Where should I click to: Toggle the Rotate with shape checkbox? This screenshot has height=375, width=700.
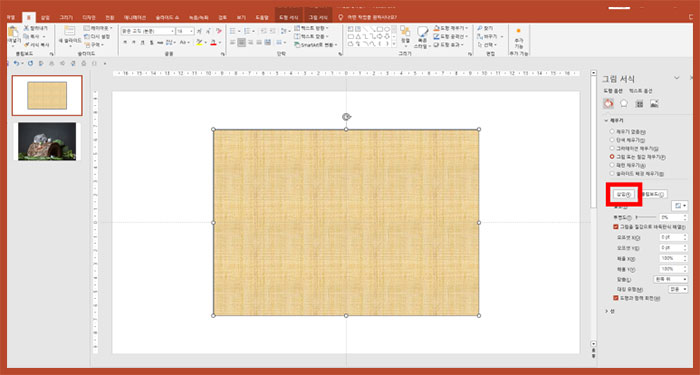click(x=616, y=297)
